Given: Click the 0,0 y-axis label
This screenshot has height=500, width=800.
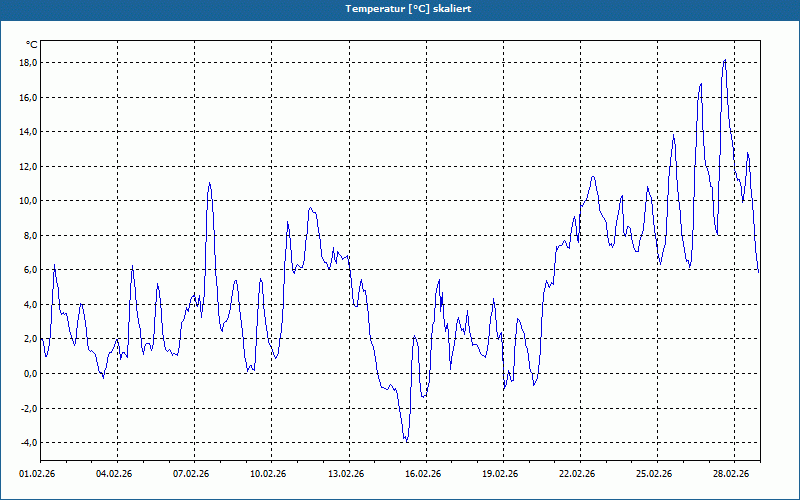Looking at the screenshot, I should [31, 373].
